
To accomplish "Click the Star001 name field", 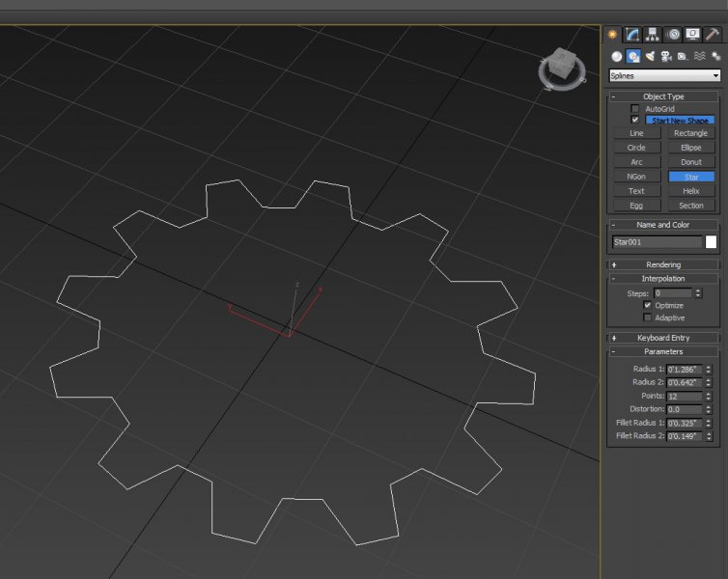I will coord(657,242).
